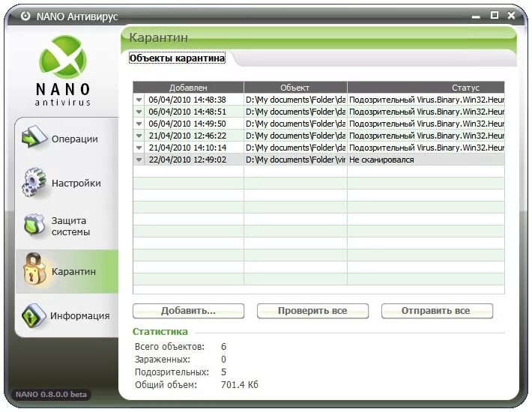Click the power icon in title bar
Screen dimensions: 532x412
point(25,16)
